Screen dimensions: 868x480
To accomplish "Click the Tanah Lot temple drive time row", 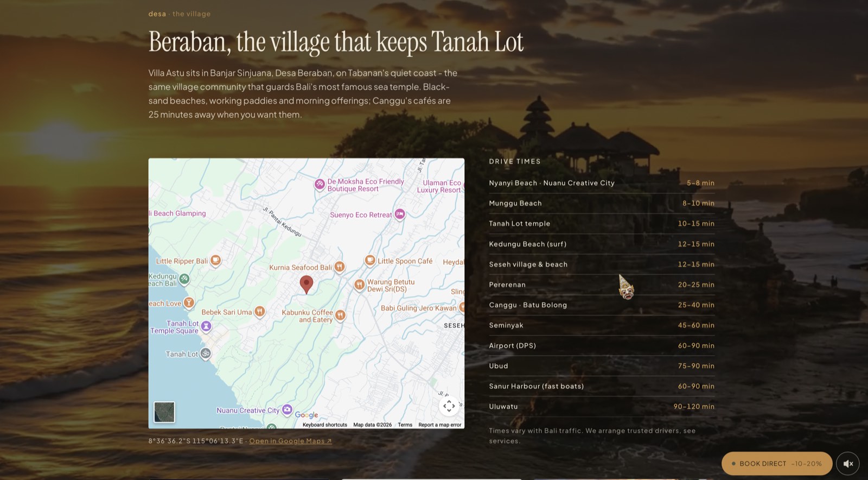I will (x=602, y=224).
